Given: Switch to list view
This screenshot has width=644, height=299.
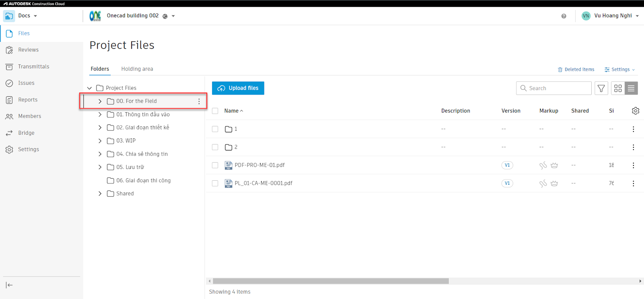Looking at the screenshot, I should [631, 88].
